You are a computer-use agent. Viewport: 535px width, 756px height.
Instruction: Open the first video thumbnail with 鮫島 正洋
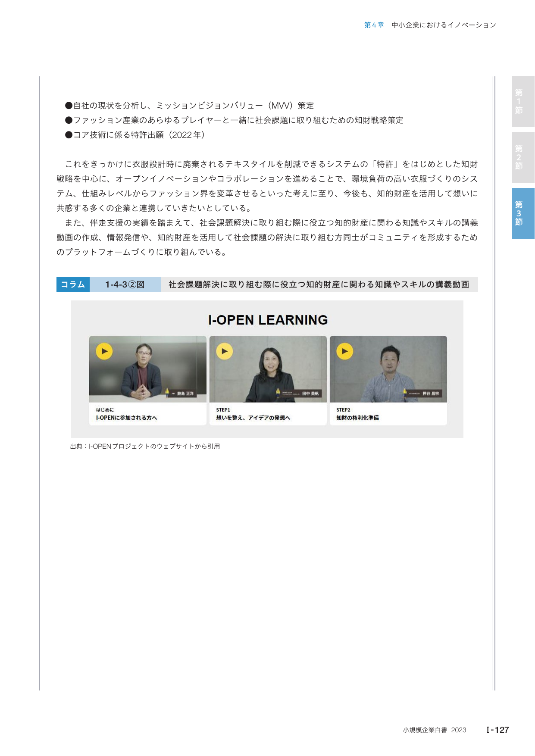point(148,369)
